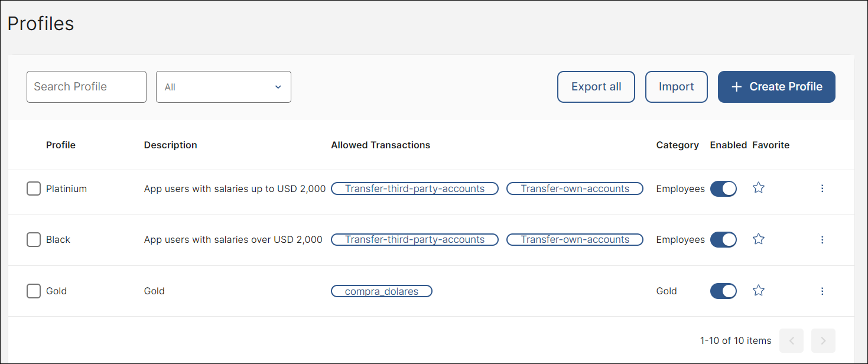Go to the next page arrow
This screenshot has width=868, height=364.
(x=823, y=341)
